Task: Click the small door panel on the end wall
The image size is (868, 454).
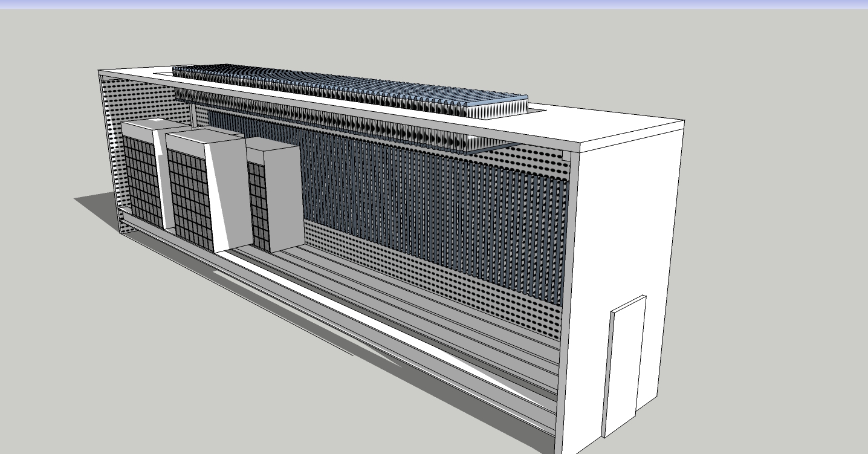Action: pyautogui.click(x=624, y=363)
